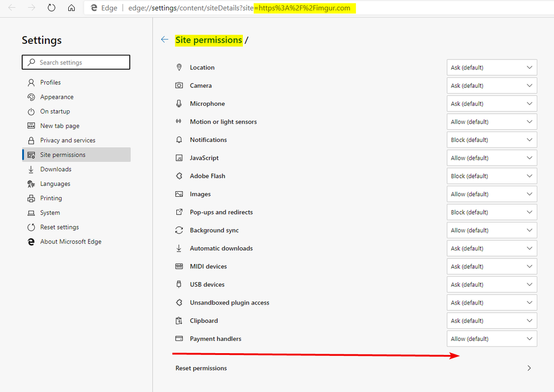This screenshot has height=392, width=554.
Task: Click the chevron next to Reset permissions
Action: pyautogui.click(x=529, y=368)
